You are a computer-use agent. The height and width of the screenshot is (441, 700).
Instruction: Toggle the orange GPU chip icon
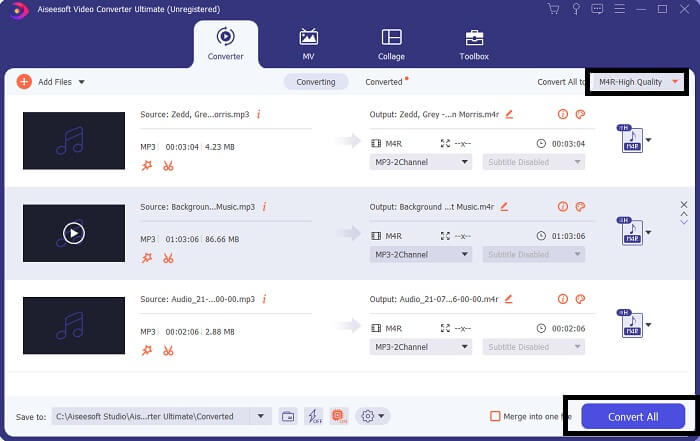point(339,416)
